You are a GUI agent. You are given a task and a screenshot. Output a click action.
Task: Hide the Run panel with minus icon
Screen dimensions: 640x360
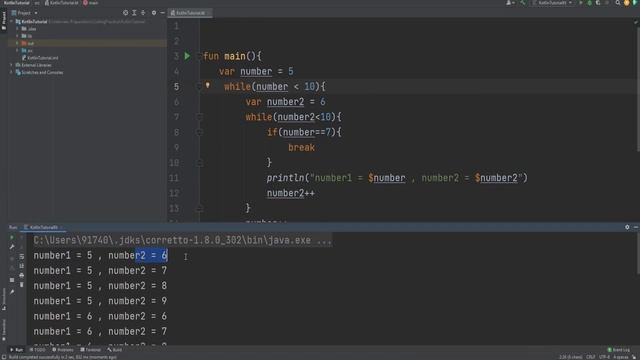tap(636, 227)
